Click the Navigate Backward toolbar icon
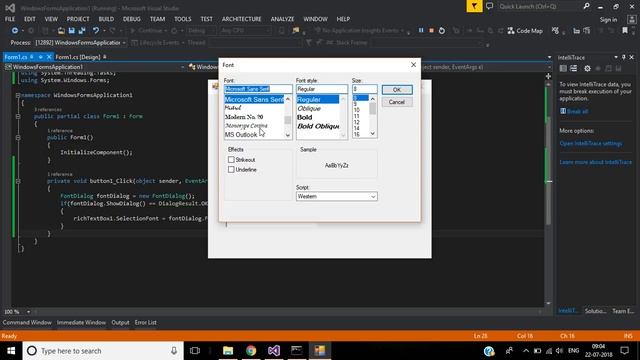 (x=15, y=31)
